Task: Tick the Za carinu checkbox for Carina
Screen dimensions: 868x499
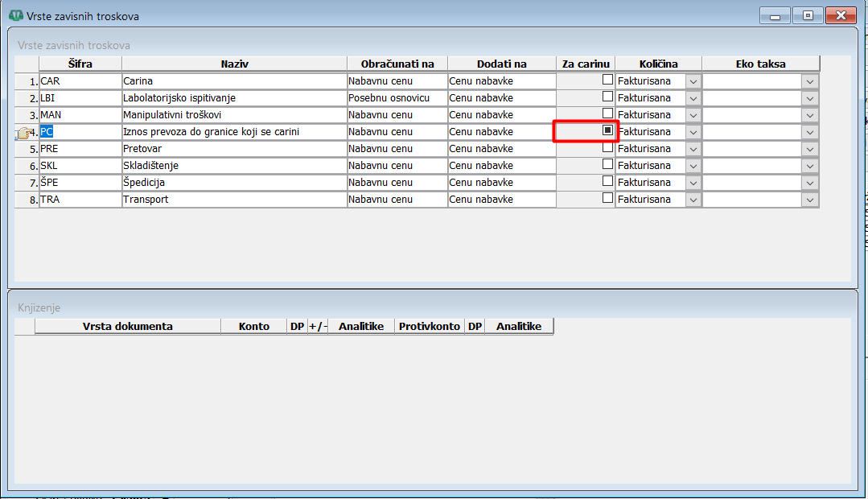Action: (x=607, y=80)
